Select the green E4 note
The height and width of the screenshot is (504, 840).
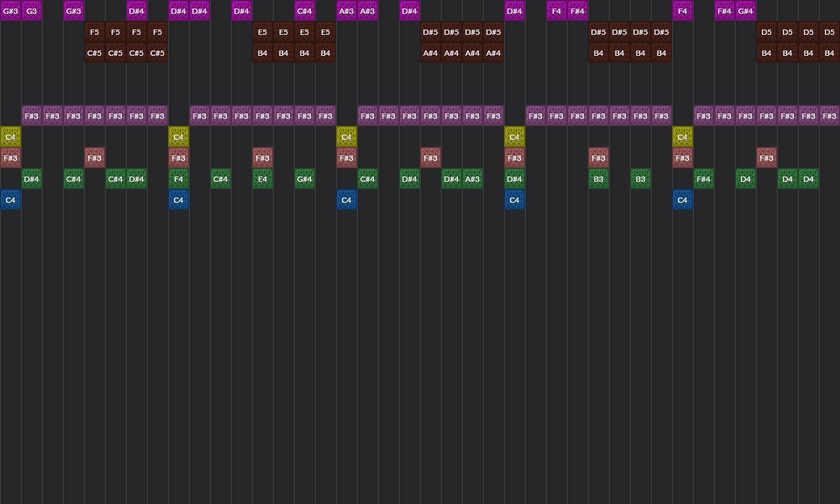click(x=262, y=178)
